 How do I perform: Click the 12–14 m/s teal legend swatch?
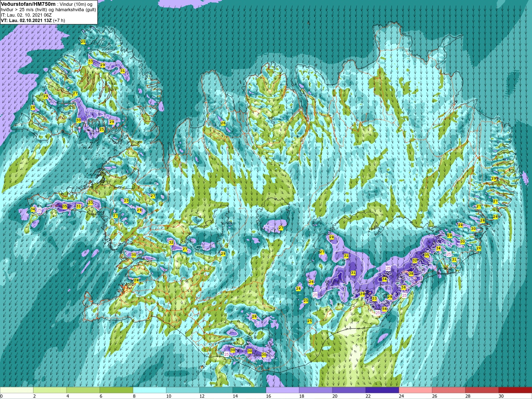click(216, 390)
